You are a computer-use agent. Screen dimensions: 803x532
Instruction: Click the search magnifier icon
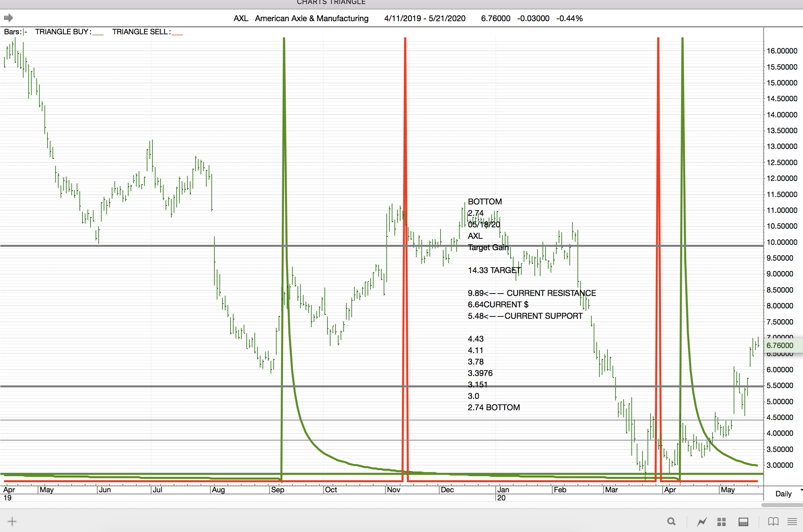click(x=671, y=521)
